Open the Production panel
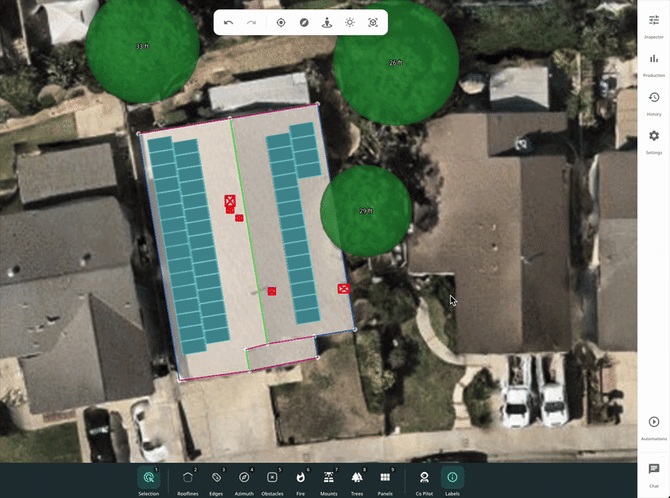Viewport: 670px width, 498px height. (x=654, y=65)
